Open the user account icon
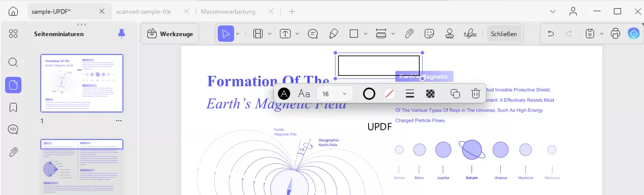Screen dimensions: 644x195 [574, 11]
